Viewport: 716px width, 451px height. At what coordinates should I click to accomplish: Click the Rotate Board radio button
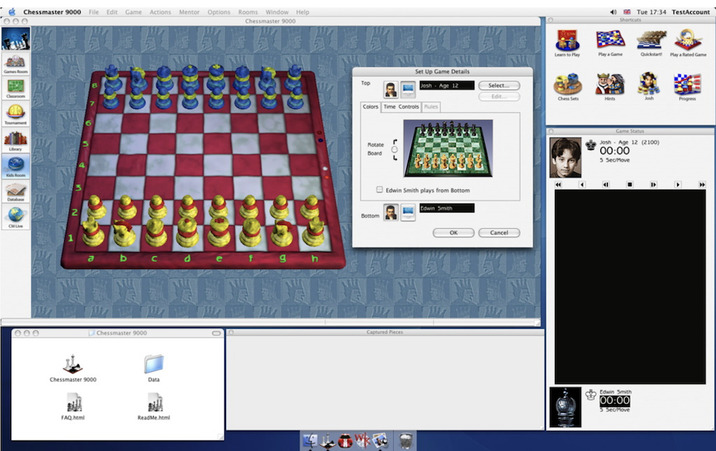pos(394,149)
